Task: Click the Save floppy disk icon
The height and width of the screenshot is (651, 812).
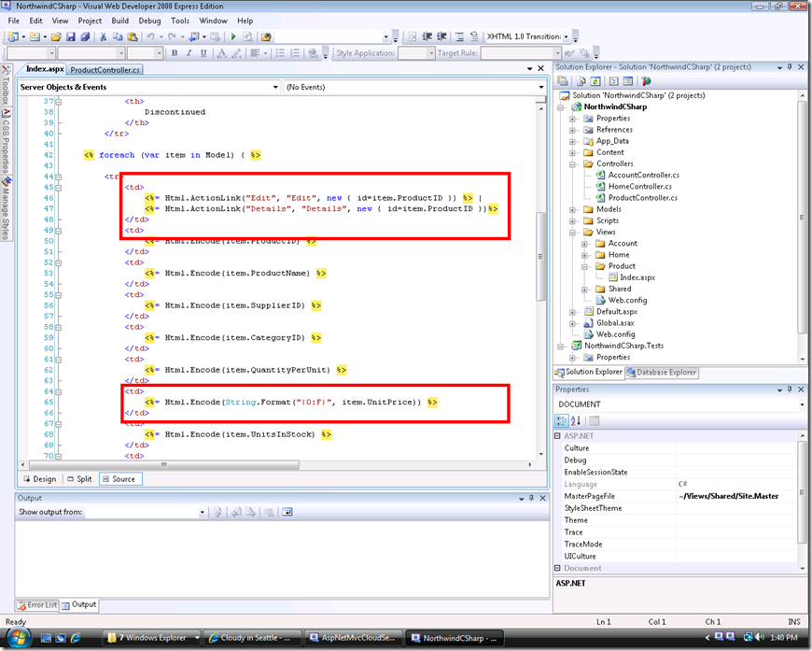Action: pyautogui.click(x=71, y=36)
